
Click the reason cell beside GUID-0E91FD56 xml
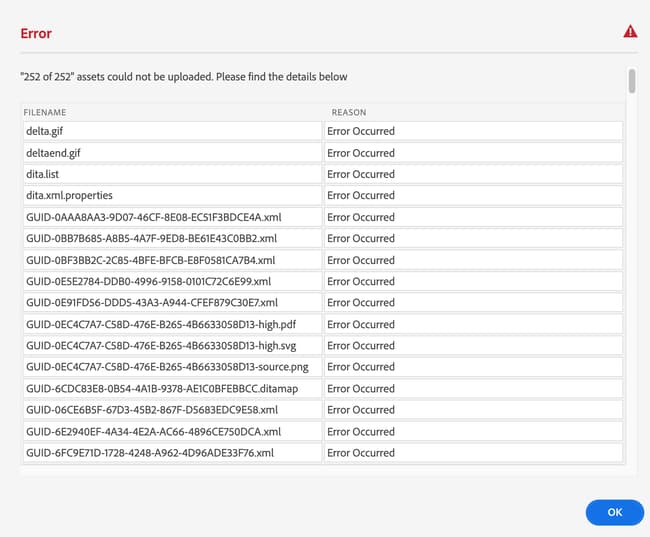(473, 303)
